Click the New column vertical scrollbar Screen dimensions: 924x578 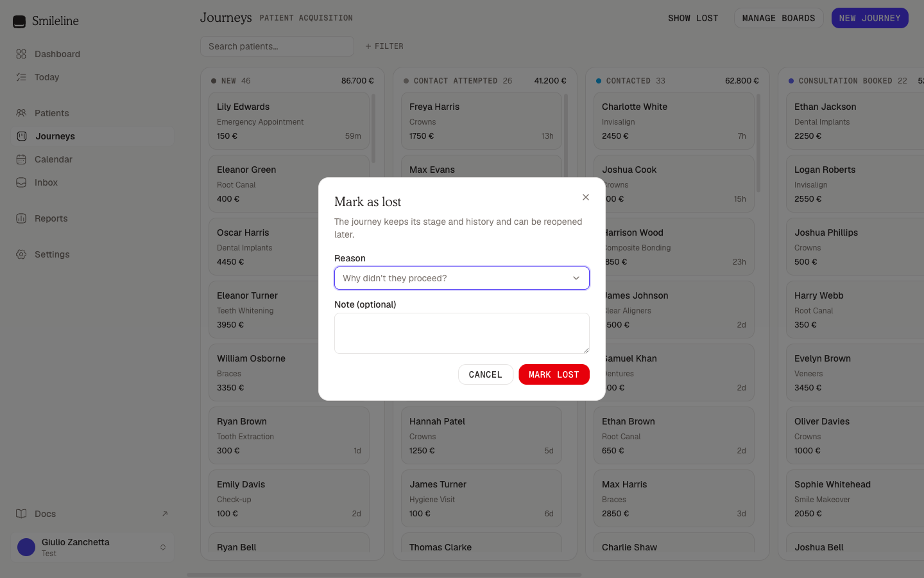coord(373,128)
